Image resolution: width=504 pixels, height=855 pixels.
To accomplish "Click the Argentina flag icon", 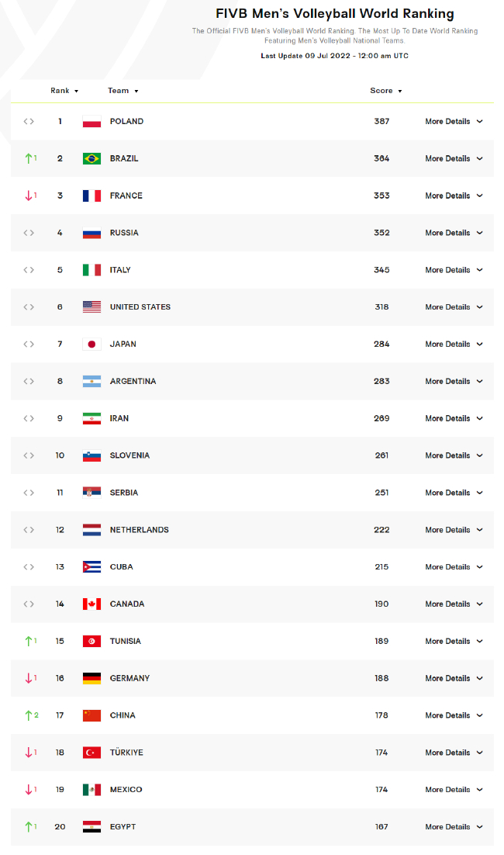I will (91, 382).
